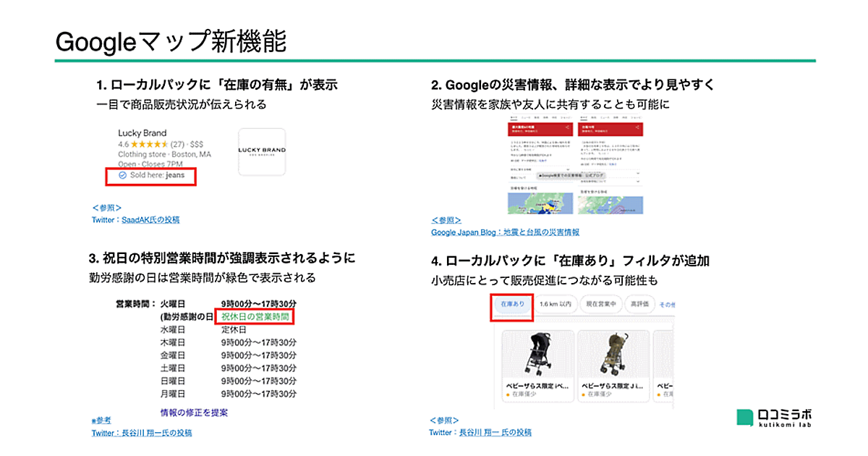Click the kutikomi lab green logo icon
Image resolution: width=868 pixels, height=456 pixels.
pos(745,418)
